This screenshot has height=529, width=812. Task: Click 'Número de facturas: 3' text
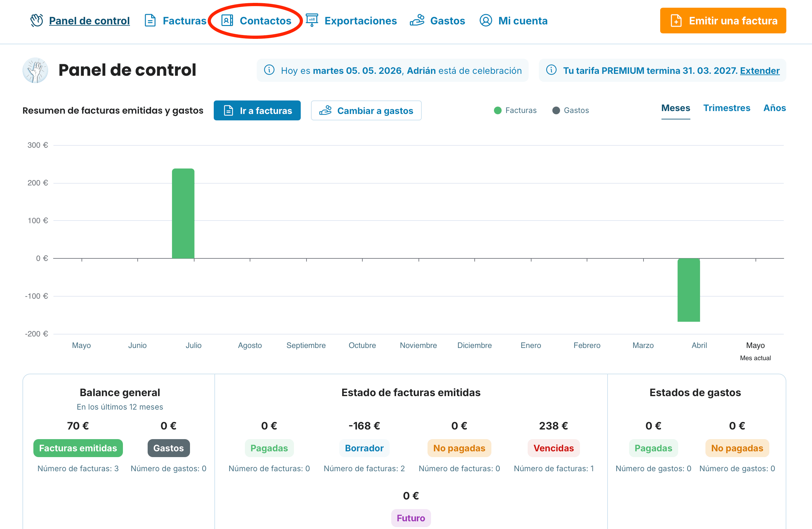click(78, 469)
